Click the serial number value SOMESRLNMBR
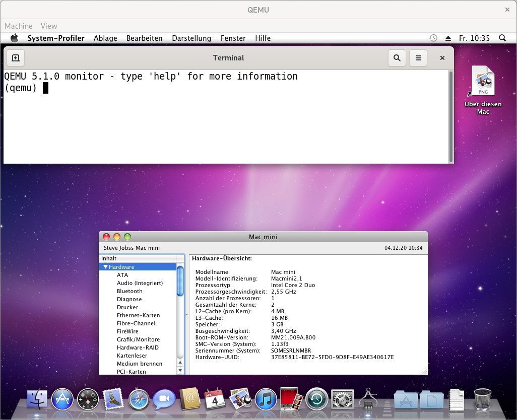This screenshot has width=517, height=420. pos(291,351)
